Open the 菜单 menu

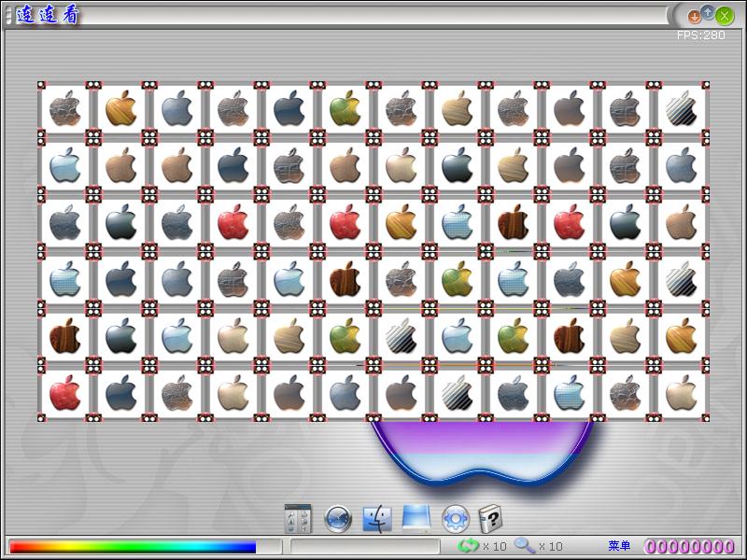(x=619, y=546)
